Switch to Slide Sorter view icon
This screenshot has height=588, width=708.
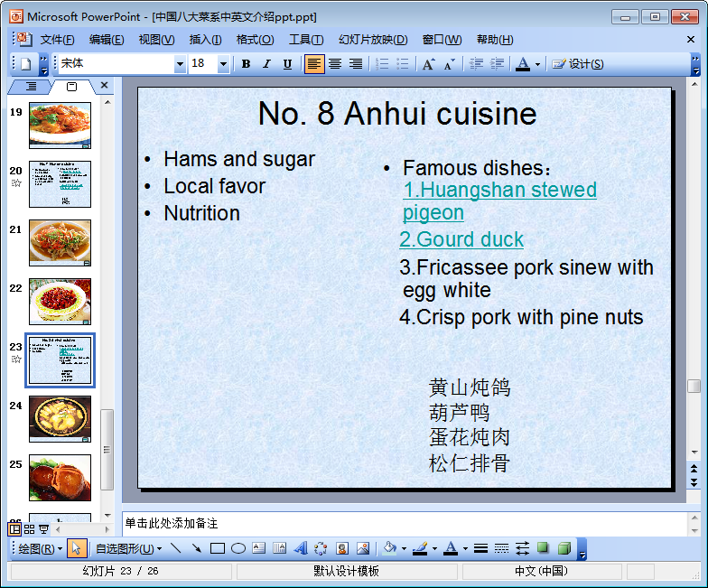point(29,529)
